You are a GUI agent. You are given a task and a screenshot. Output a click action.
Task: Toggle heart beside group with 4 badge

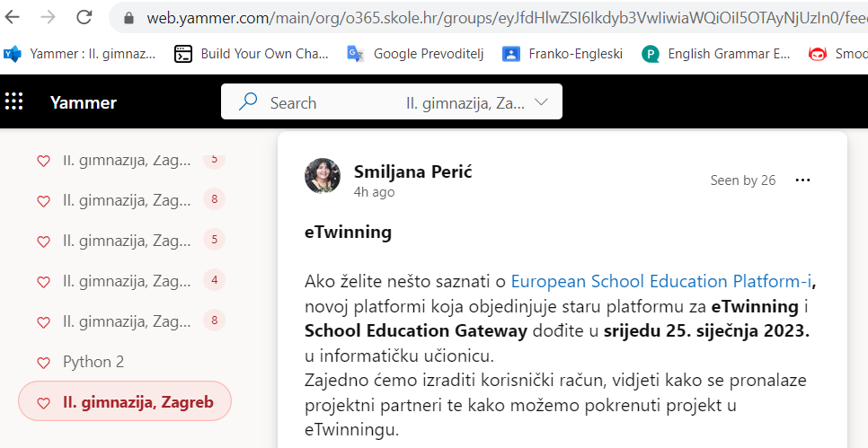click(43, 282)
